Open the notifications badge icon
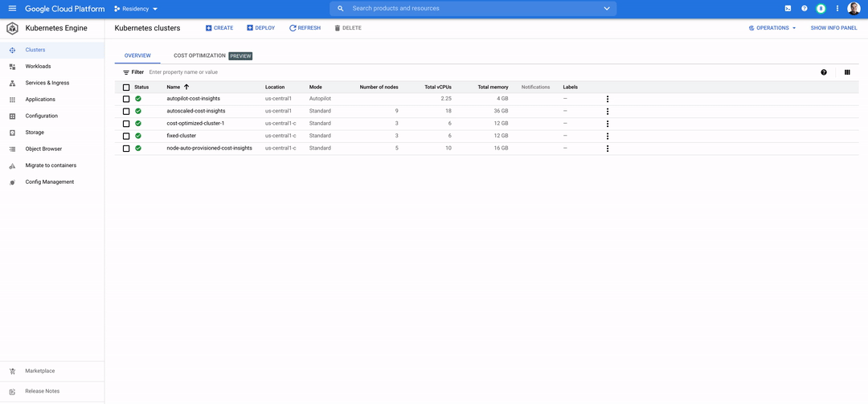The image size is (868, 404). [821, 9]
